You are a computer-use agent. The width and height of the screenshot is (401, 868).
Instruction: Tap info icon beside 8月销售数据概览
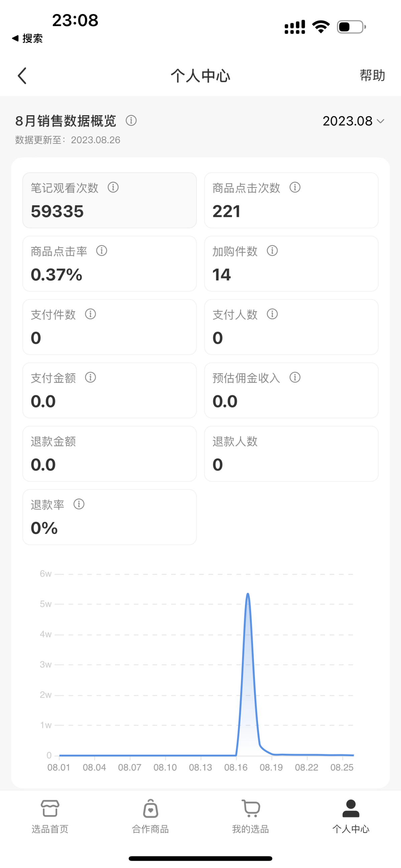pyautogui.click(x=131, y=120)
